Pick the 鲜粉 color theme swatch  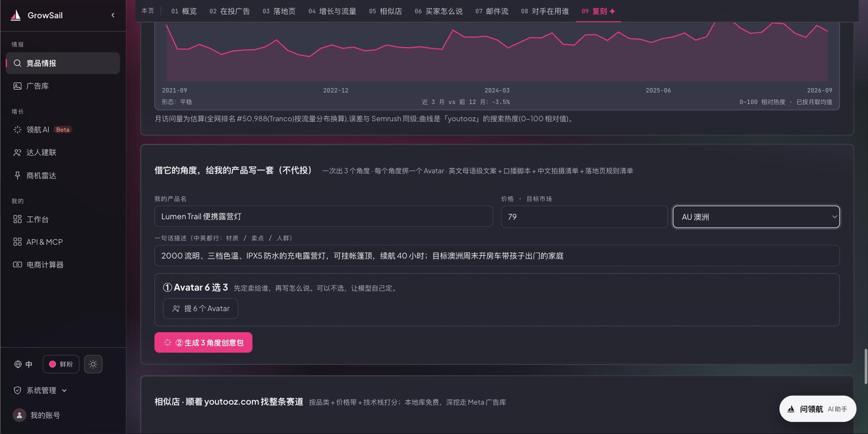tap(61, 364)
